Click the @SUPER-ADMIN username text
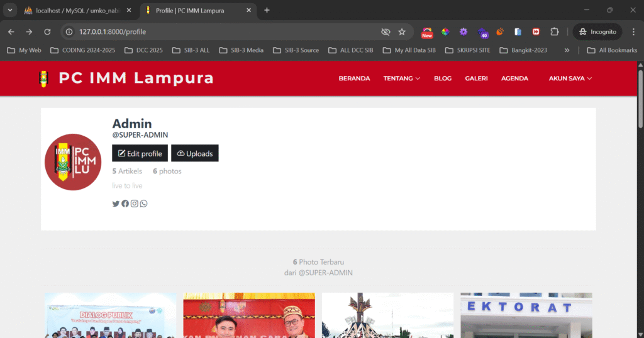This screenshot has width=644, height=338. [140, 135]
